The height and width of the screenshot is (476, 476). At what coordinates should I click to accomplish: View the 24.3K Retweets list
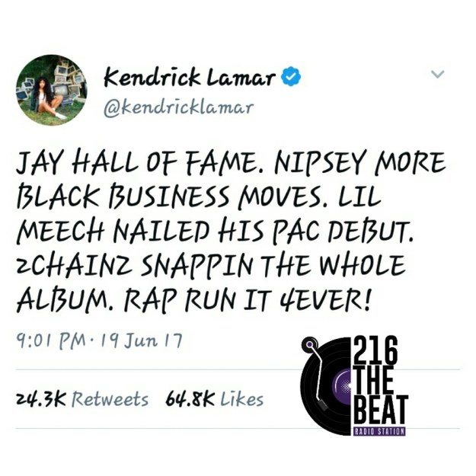coord(82,400)
